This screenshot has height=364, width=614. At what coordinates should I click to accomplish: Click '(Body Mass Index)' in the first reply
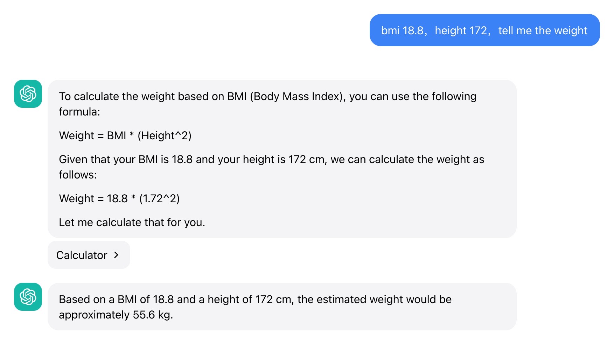(x=298, y=96)
